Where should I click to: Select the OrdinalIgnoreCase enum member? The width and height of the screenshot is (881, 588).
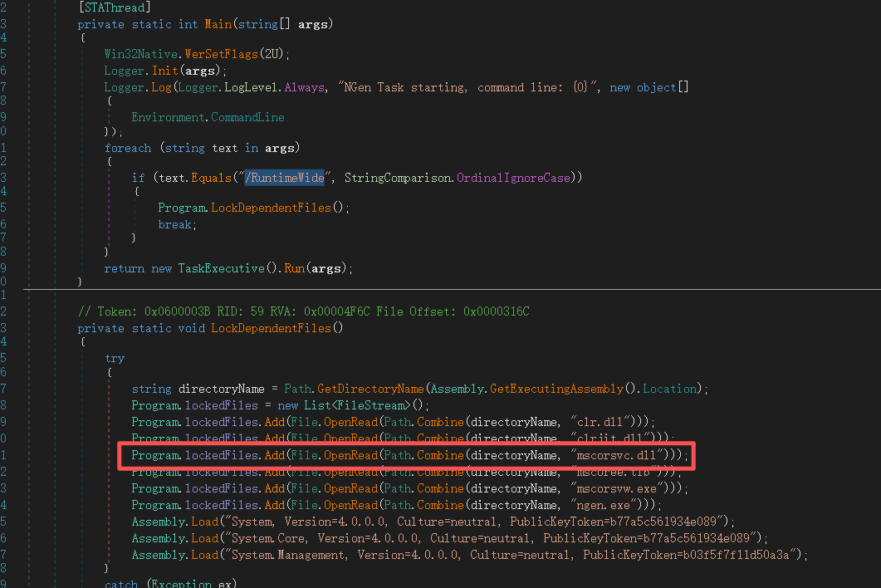(513, 179)
